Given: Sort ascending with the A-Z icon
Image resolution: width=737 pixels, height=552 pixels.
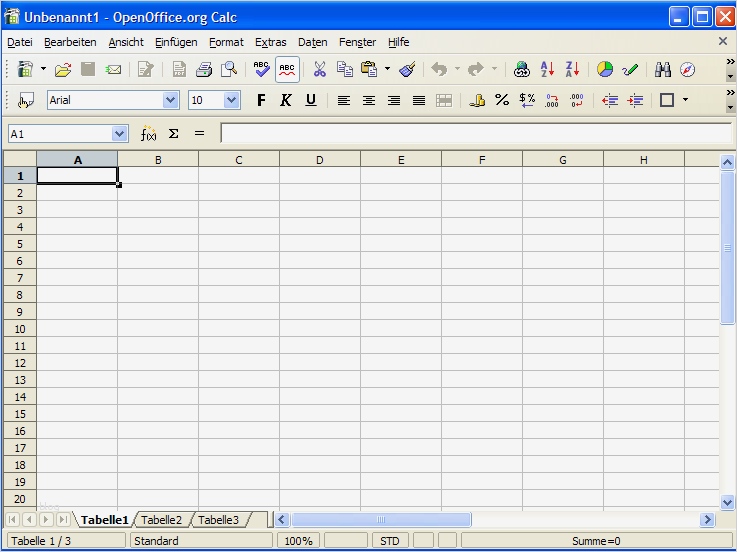Looking at the screenshot, I should pos(547,70).
